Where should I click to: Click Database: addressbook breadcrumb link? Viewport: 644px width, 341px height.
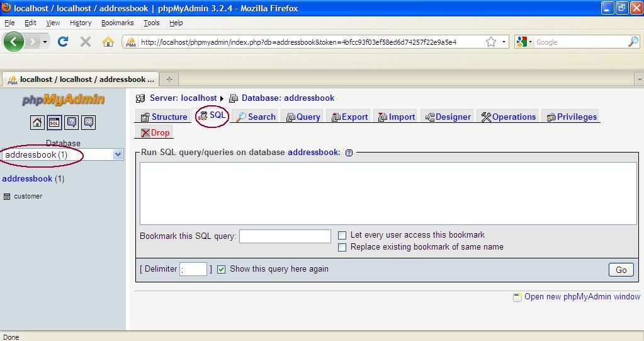[288, 98]
